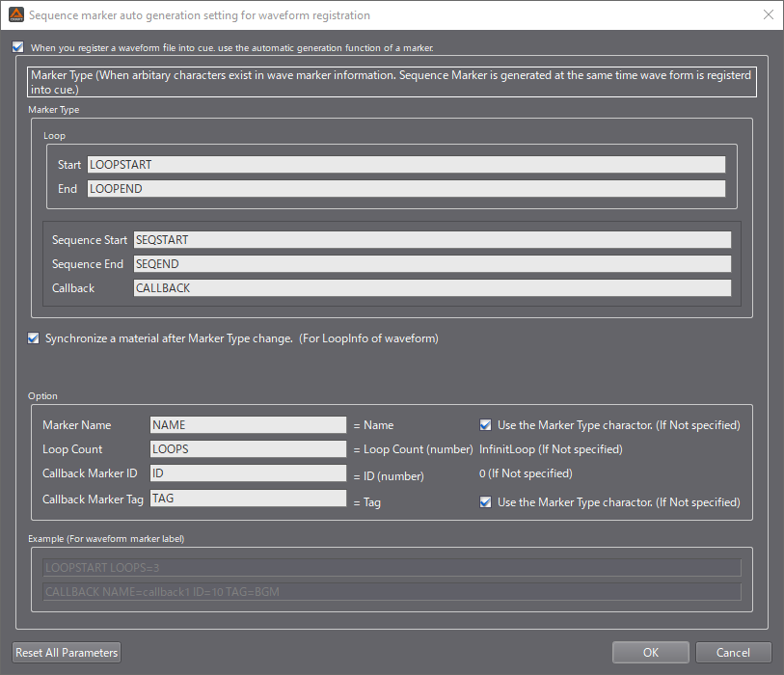Toggle Synchronize a material after Marker Type change
Screen dimensions: 784x675
click(34, 338)
